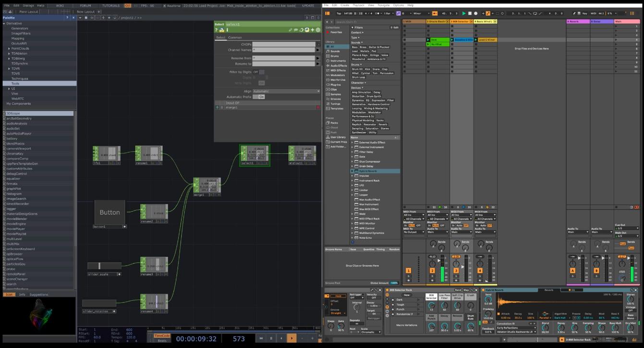Open the Ableton Create menu
The width and height of the screenshot is (644, 348).
coord(345,5)
